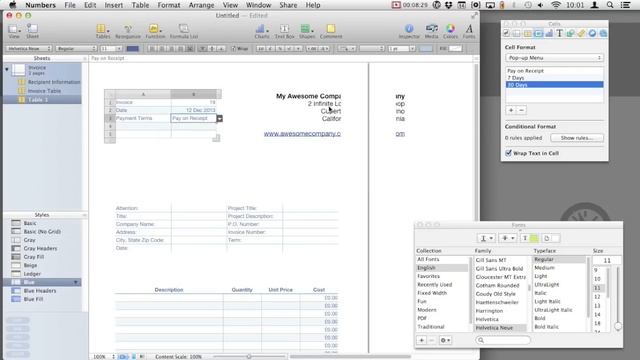Open the Media browser
Screen dimensions: 640x360
[431, 31]
